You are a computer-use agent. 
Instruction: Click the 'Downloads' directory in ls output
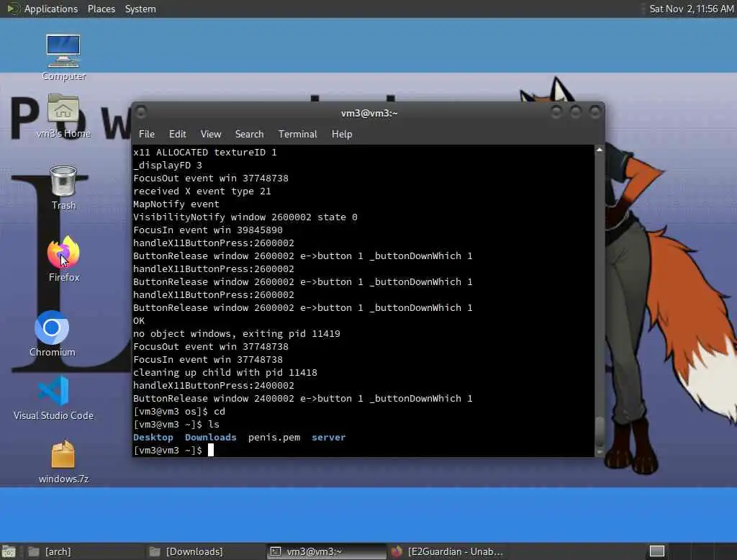[211, 438]
